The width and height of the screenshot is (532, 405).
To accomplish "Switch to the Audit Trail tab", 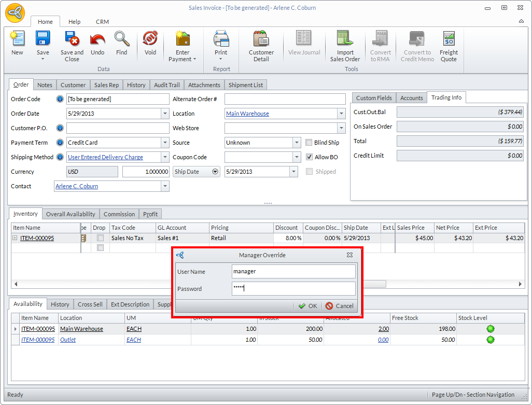I will click(166, 85).
